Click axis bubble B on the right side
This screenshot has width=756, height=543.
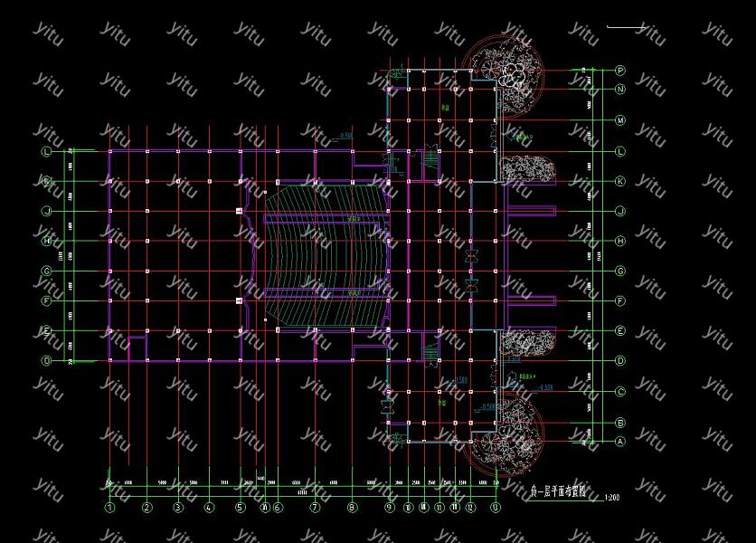click(x=620, y=423)
